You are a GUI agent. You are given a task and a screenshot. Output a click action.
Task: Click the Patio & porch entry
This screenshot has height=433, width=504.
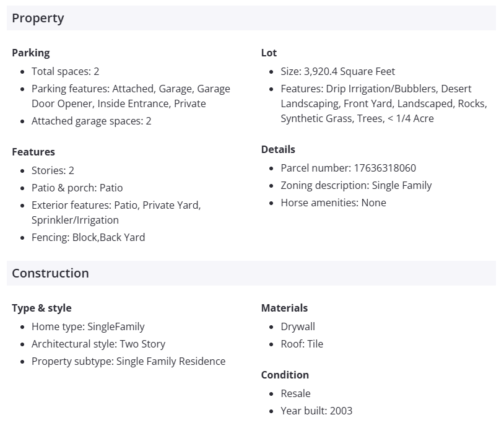click(77, 188)
